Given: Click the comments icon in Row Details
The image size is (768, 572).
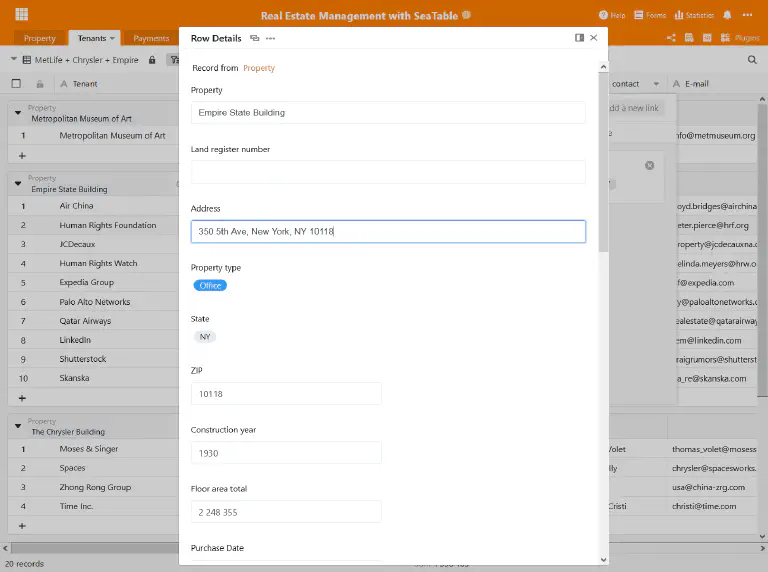Looking at the screenshot, I should pyautogui.click(x=254, y=38).
